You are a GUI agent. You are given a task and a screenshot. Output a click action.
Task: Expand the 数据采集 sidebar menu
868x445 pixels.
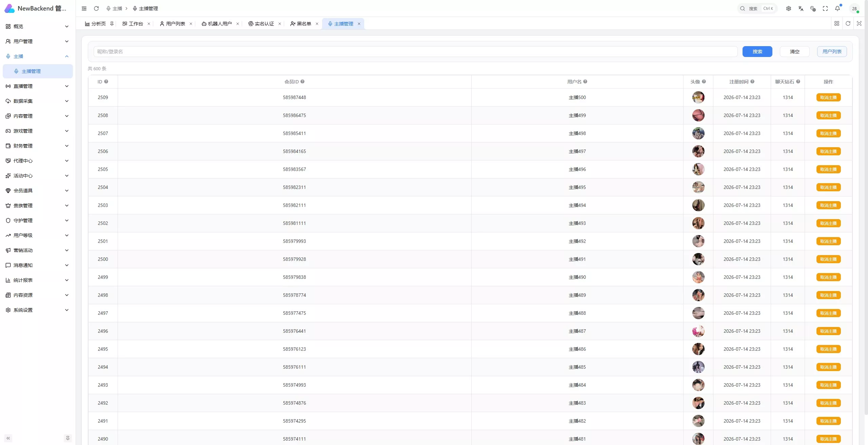point(38,101)
